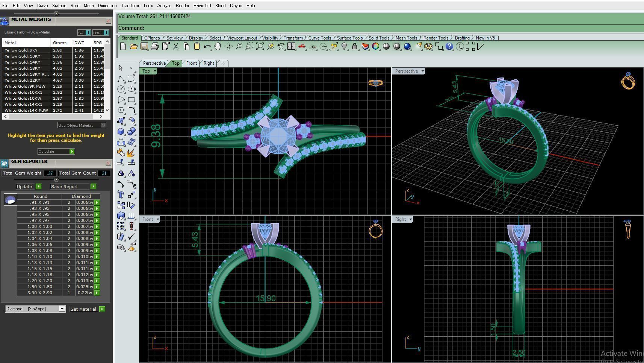Click the Cut scissors icon
The width and height of the screenshot is (644, 363).
[x=176, y=47]
